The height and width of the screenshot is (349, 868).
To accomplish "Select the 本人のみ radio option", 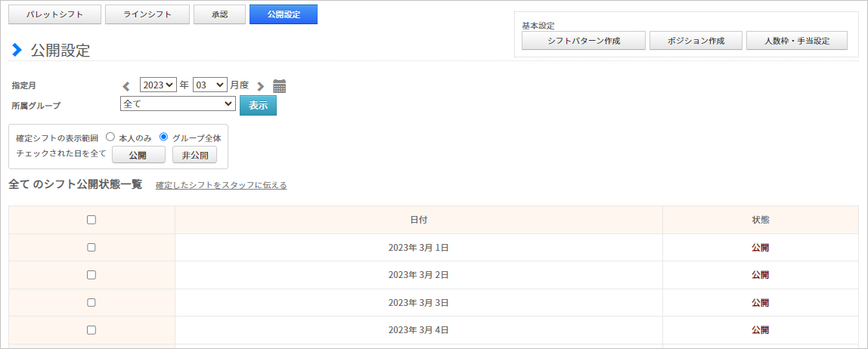I will tap(110, 137).
